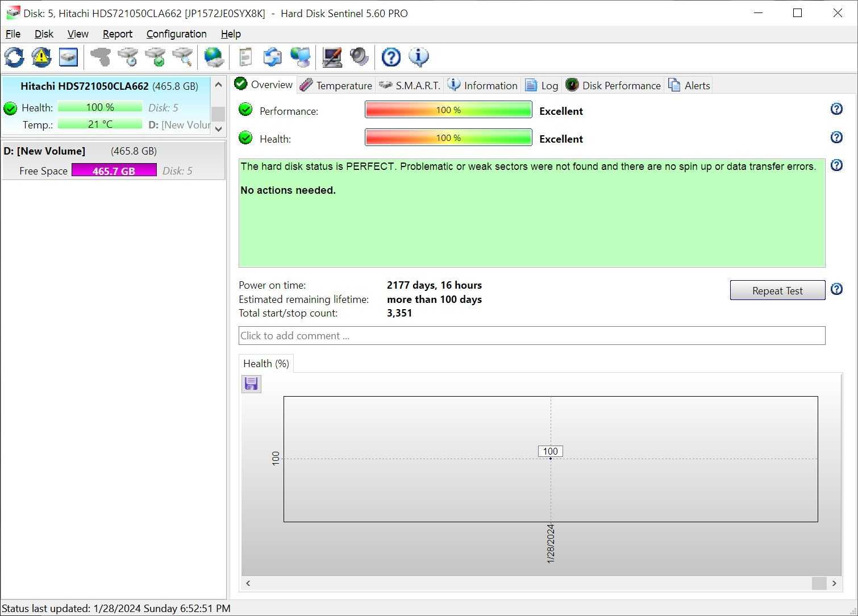
Task: Click the help icon beside Performance row
Action: tap(836, 109)
